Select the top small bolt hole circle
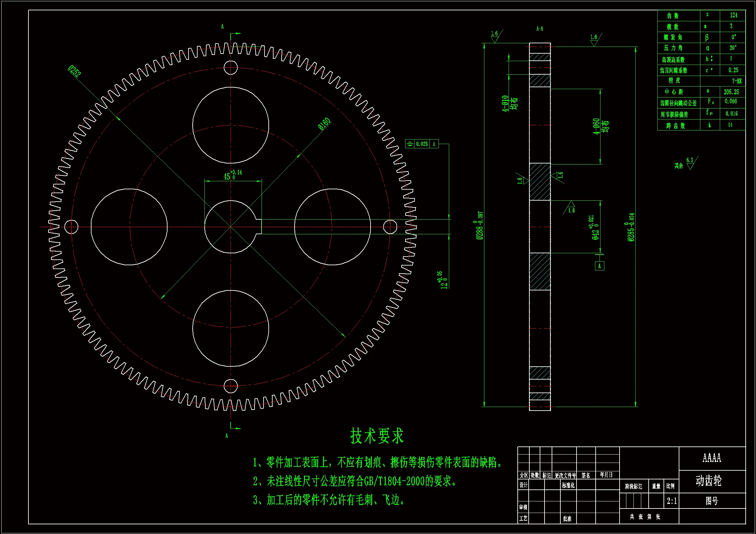Viewport: 756px width, 534px height. click(231, 68)
